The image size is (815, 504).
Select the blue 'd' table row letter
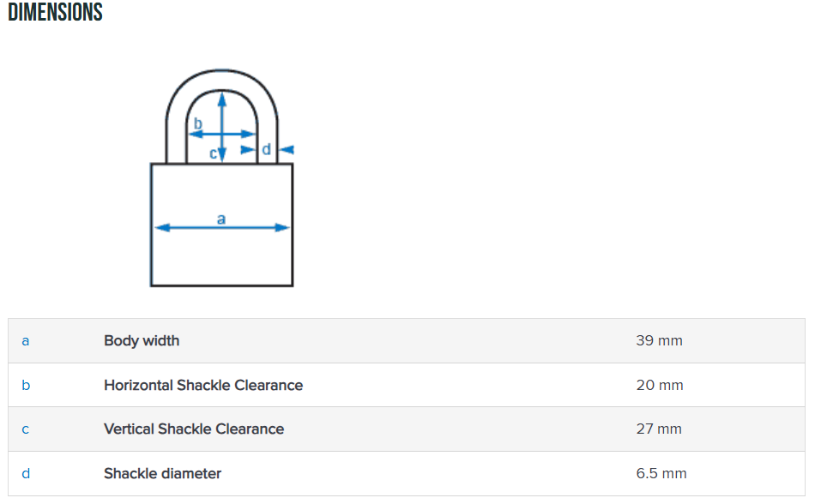25,474
